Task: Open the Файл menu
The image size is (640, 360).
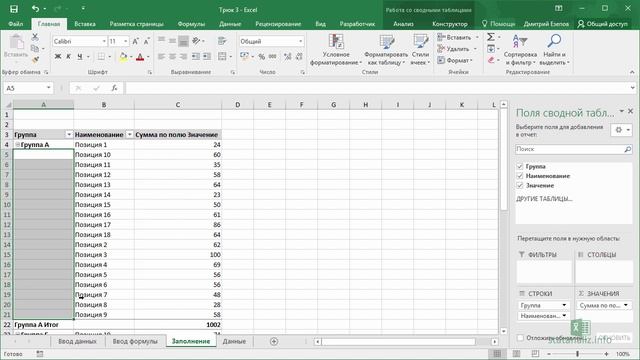Action: click(x=16, y=24)
